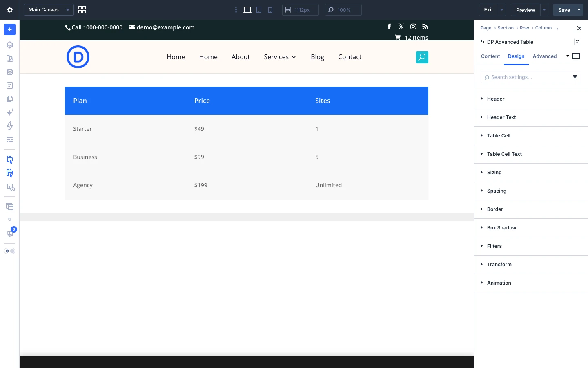Click the RSS feed icon in the top bar

pyautogui.click(x=425, y=27)
